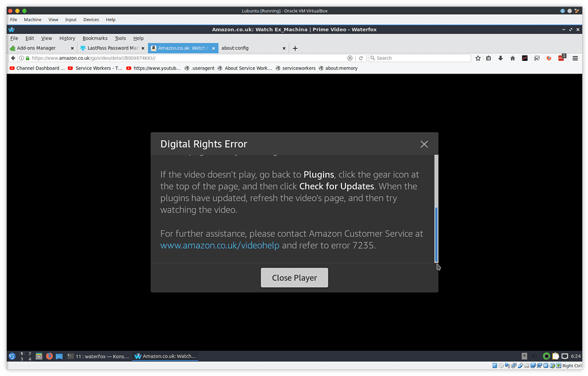
Task: Open the Downloads arrow on the toolbar
Action: (500, 59)
